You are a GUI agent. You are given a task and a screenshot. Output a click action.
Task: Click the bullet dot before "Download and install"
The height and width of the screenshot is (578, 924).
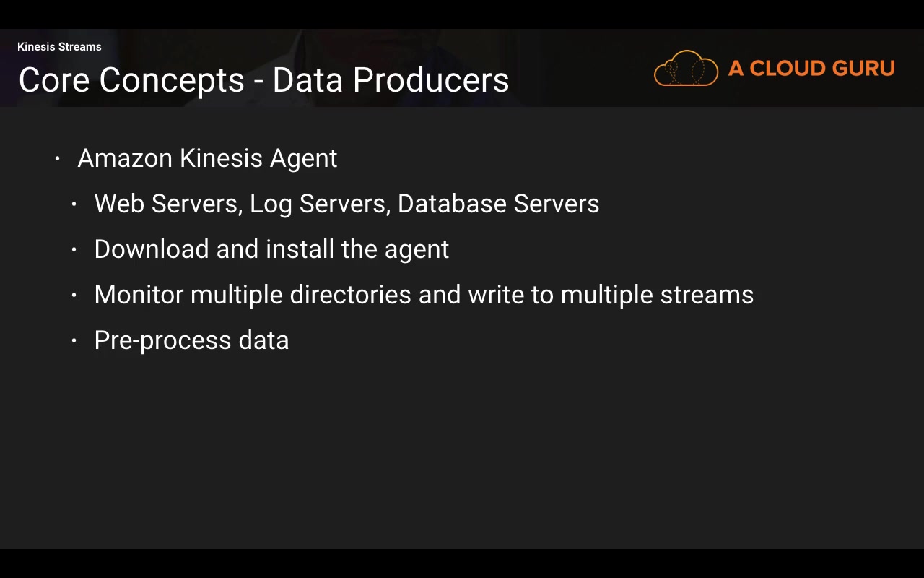point(74,250)
